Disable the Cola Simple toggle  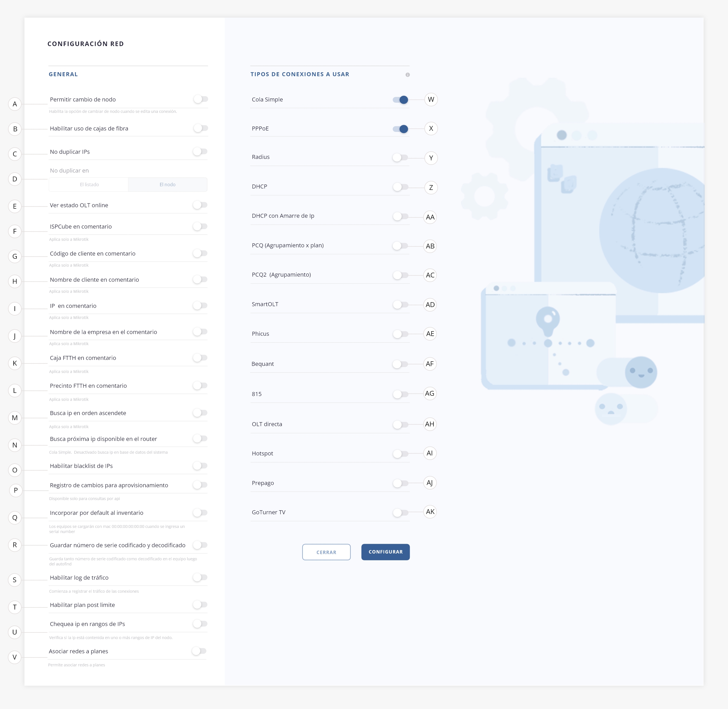pos(400,100)
